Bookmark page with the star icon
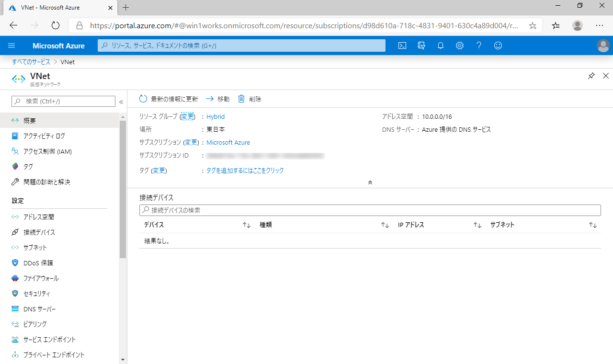Viewport: 613px width, 364px height. coord(533,25)
